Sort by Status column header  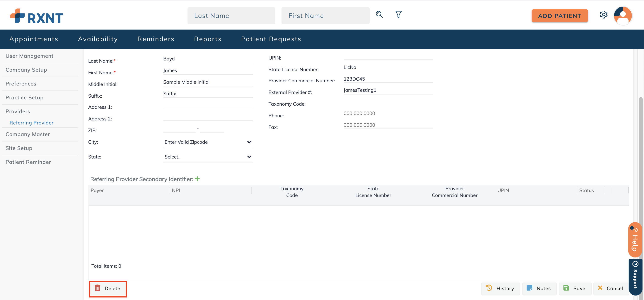pyautogui.click(x=586, y=190)
